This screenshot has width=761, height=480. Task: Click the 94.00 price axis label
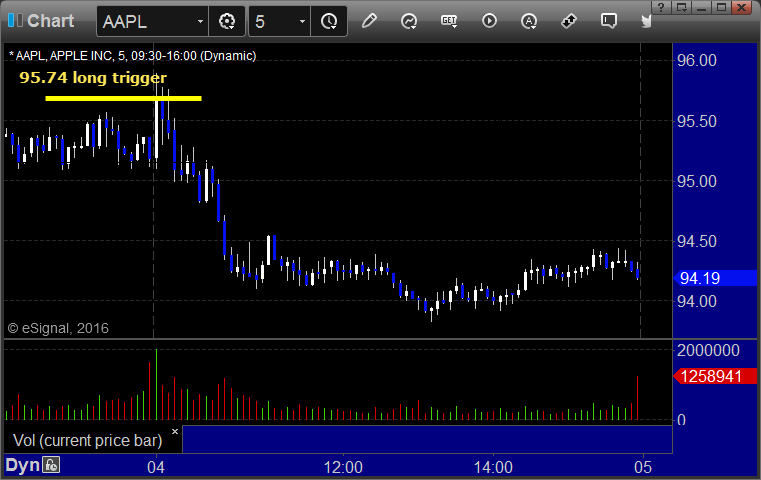(x=696, y=301)
